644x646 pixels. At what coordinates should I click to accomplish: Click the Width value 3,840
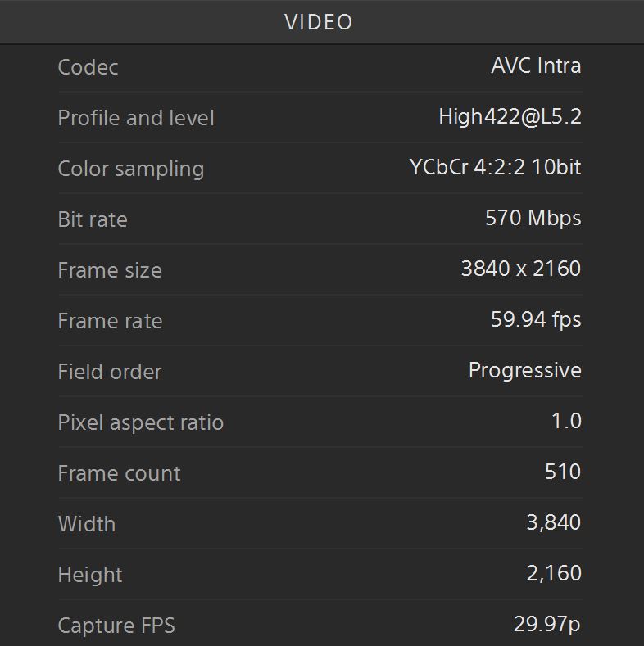tap(554, 522)
